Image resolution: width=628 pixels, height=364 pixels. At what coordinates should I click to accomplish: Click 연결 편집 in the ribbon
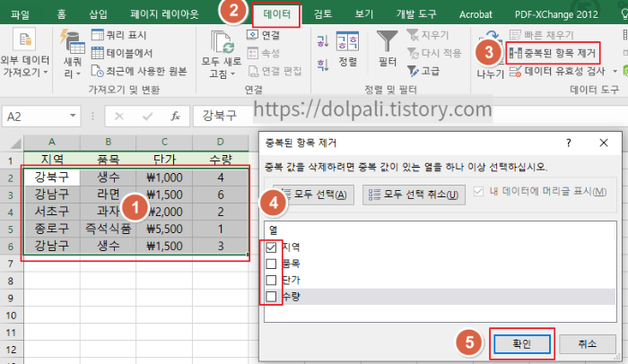point(275,71)
